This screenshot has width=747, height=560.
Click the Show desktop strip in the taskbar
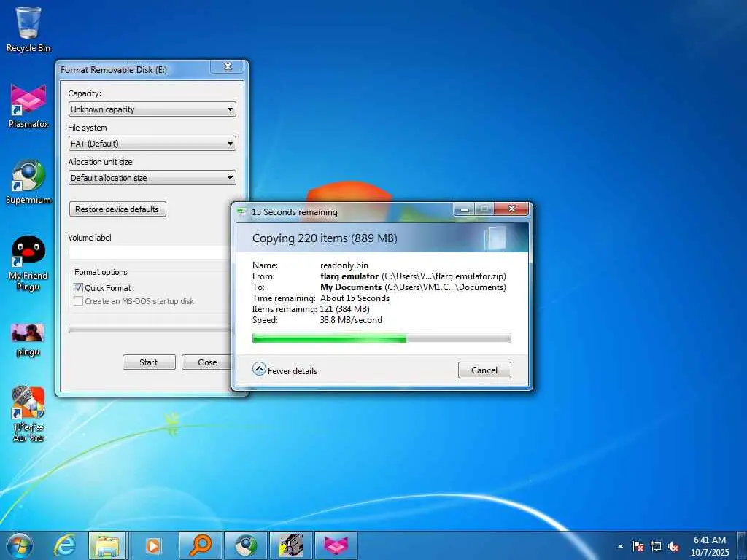pos(742,545)
